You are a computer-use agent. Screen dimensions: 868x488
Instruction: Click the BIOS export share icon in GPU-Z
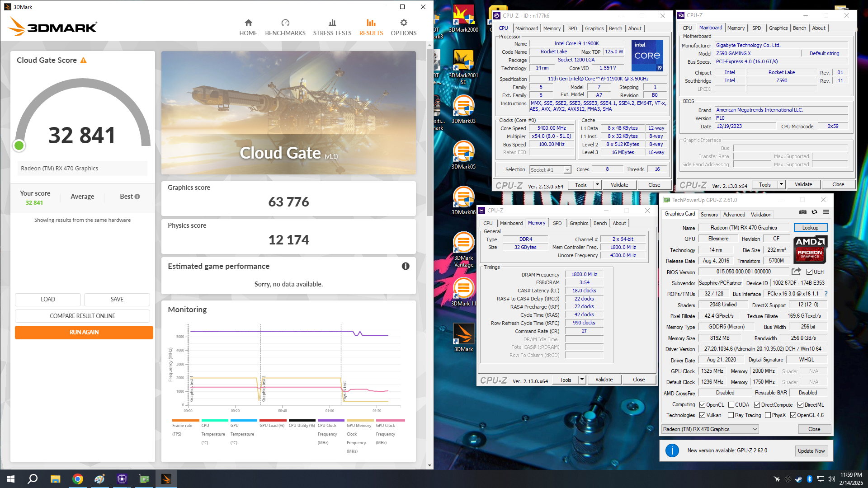[796, 272]
